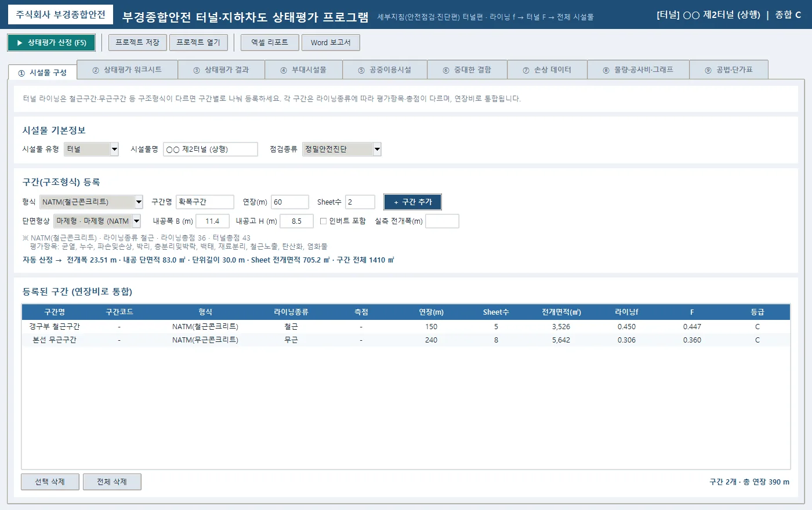Generate the 엑셀 리포트

(270, 42)
